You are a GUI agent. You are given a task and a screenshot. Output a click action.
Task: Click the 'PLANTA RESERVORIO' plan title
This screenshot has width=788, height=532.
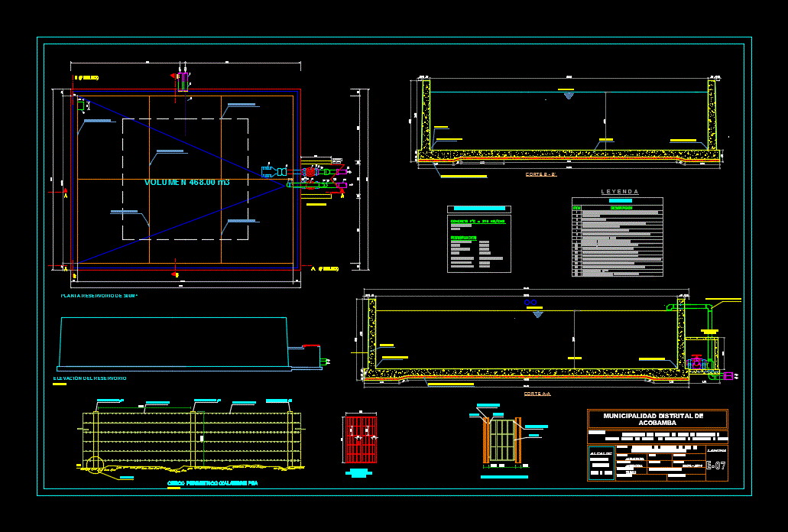(99, 296)
